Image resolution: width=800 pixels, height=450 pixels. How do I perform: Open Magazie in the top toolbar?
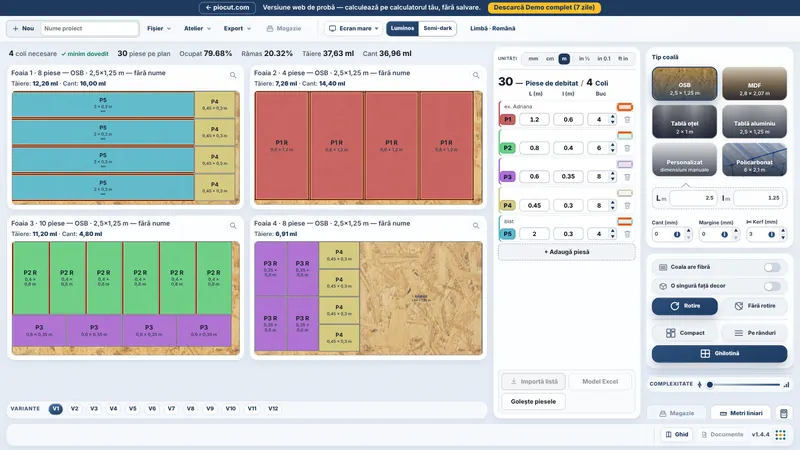[284, 29]
